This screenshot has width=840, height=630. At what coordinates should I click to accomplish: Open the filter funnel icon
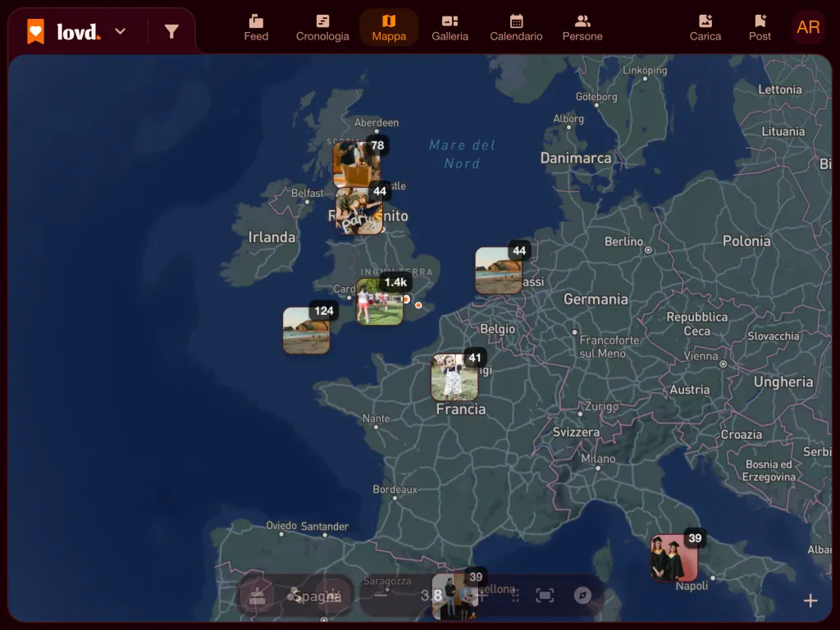pos(171,32)
